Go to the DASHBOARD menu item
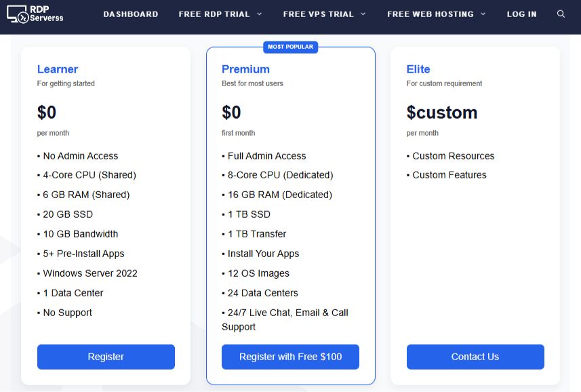 [x=130, y=14]
